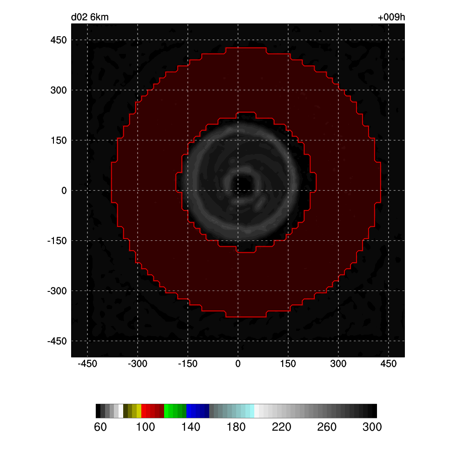Select the green segment of the colorbar
Screen dimensions: 476x476
175,411
